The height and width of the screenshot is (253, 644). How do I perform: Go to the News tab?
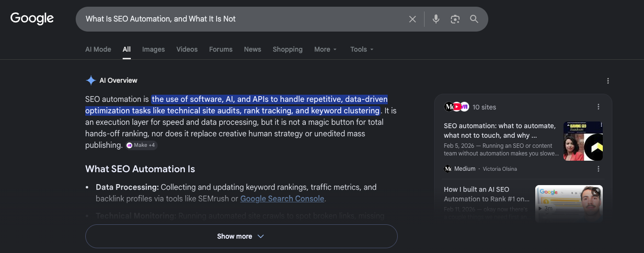pyautogui.click(x=253, y=49)
